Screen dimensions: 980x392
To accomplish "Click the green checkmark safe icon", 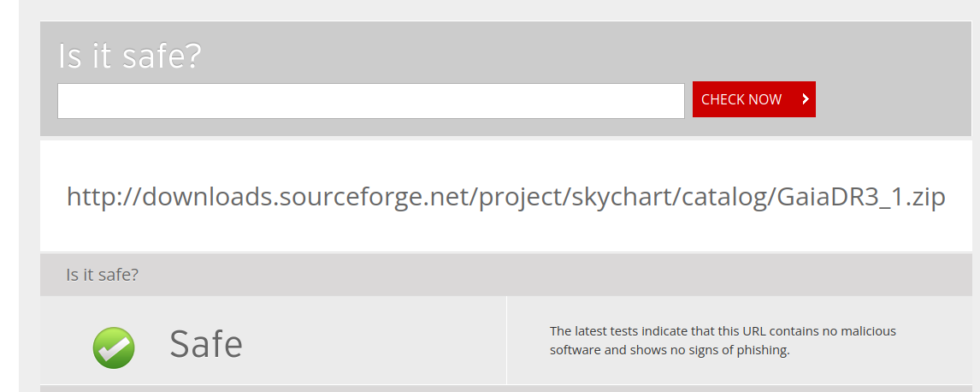I will [x=114, y=347].
